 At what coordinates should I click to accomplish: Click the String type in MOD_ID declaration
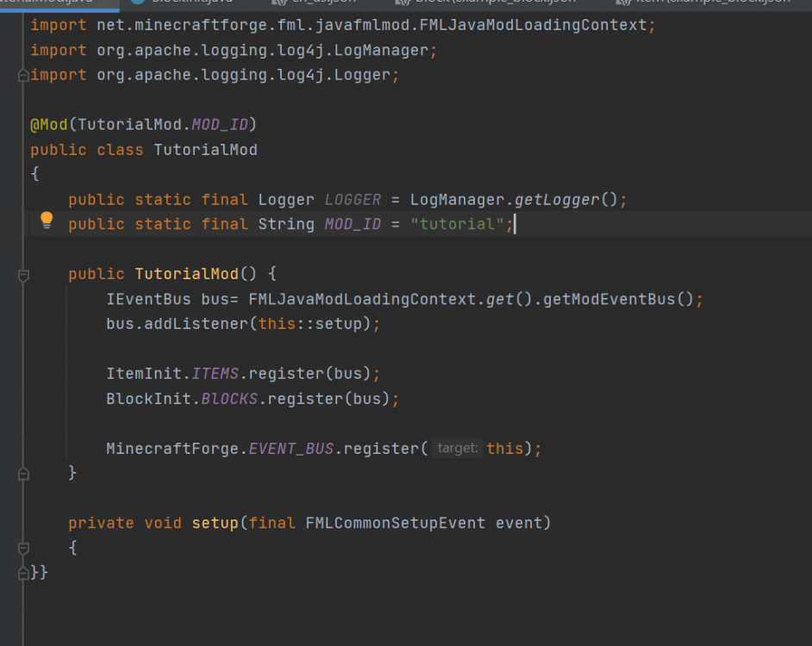[286, 224]
